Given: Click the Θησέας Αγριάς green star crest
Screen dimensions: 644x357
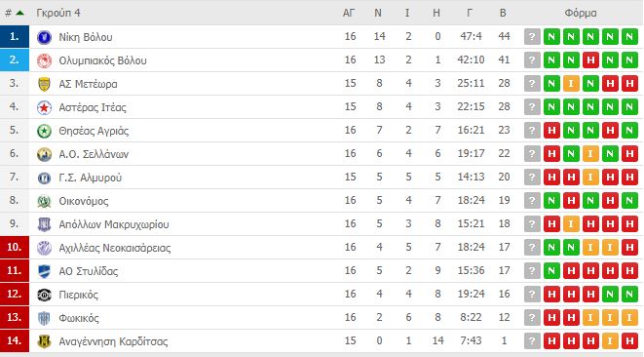Looking at the screenshot, I should tap(44, 131).
